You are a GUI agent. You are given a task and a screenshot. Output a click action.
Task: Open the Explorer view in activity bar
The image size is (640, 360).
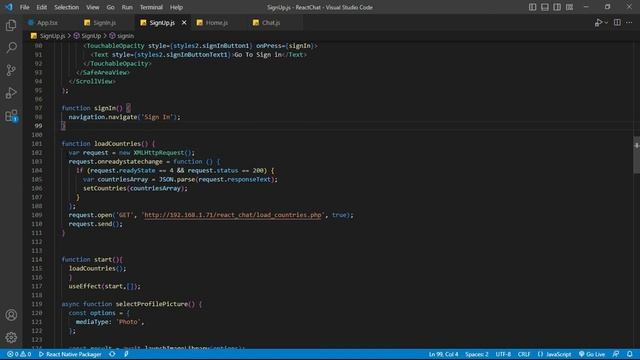pyautogui.click(x=11, y=25)
